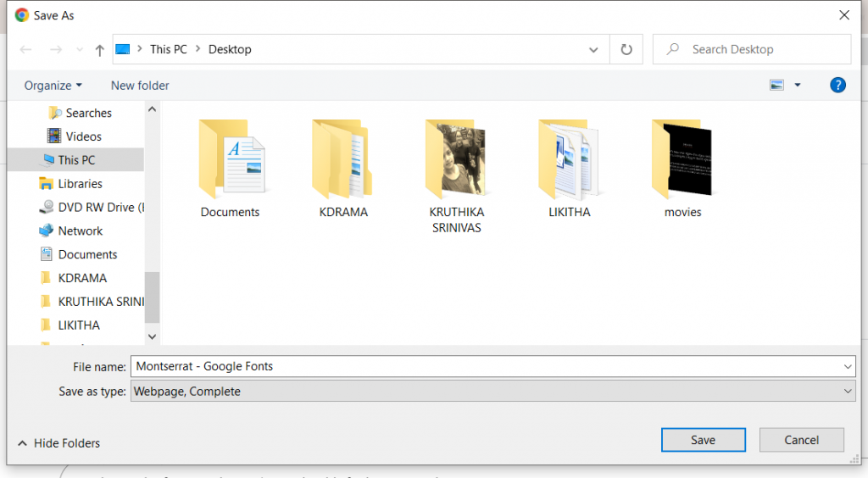Open the KRUTHIKA SRINIVAS photo folder
This screenshot has width=868, height=478.
coord(455,159)
